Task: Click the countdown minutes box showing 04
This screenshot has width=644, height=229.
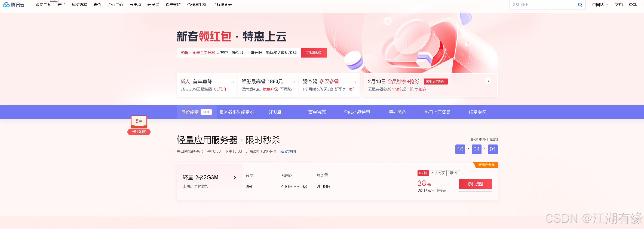Action: [x=477, y=149]
